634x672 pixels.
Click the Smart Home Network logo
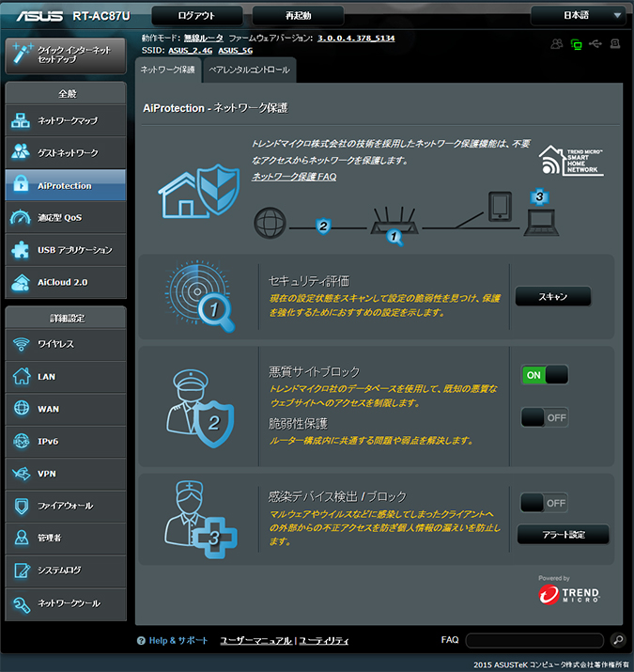click(x=571, y=161)
